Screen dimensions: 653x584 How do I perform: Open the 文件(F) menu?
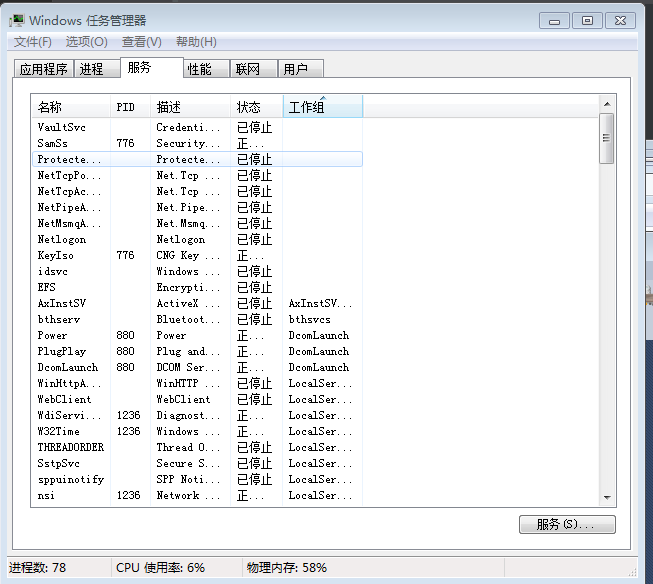pos(32,42)
